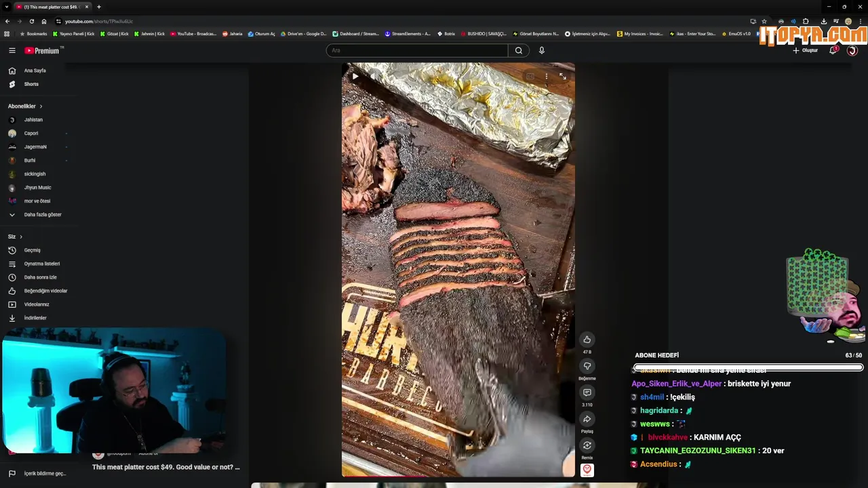Go forward with the browser forward arrow

coord(19,21)
